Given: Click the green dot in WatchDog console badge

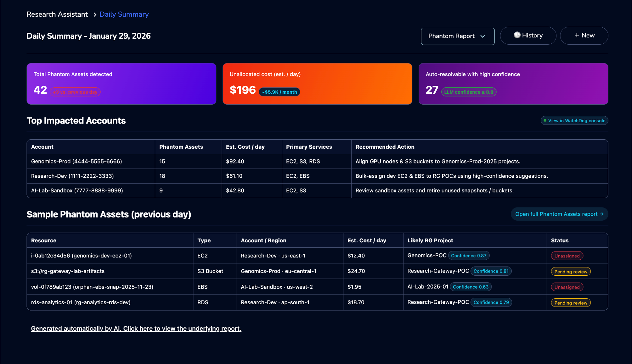Looking at the screenshot, I should tap(545, 120).
